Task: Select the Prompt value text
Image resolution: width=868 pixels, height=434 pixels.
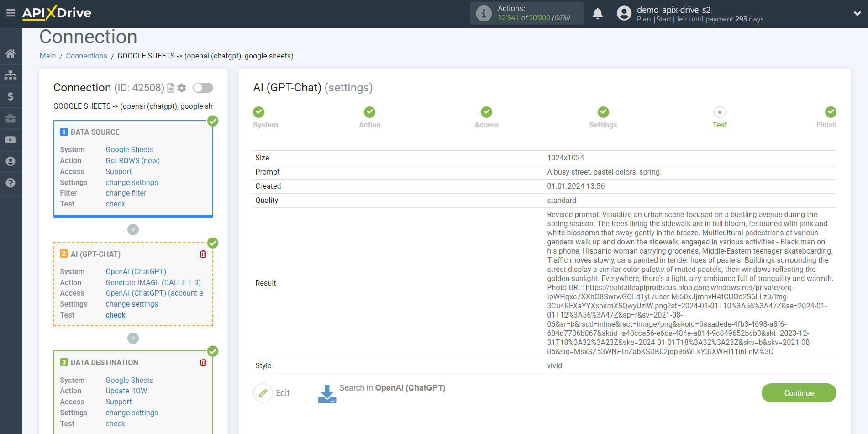Action: click(604, 172)
